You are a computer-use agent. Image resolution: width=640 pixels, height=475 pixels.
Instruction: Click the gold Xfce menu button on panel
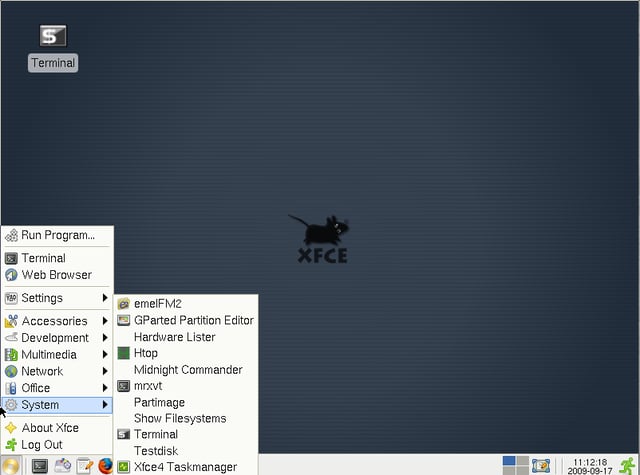pos(10,466)
